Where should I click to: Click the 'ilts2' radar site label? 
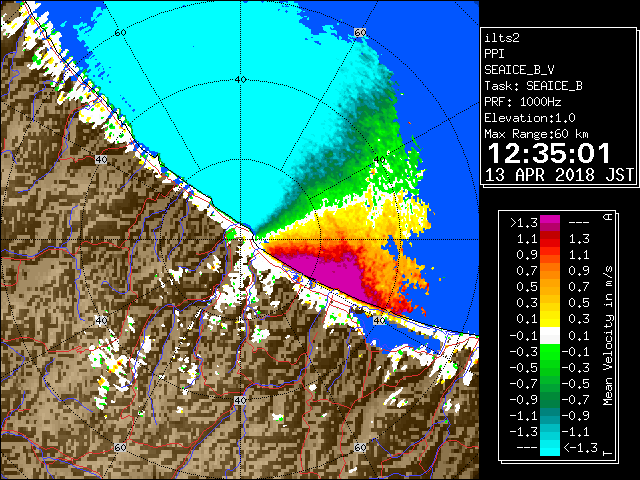(502, 38)
